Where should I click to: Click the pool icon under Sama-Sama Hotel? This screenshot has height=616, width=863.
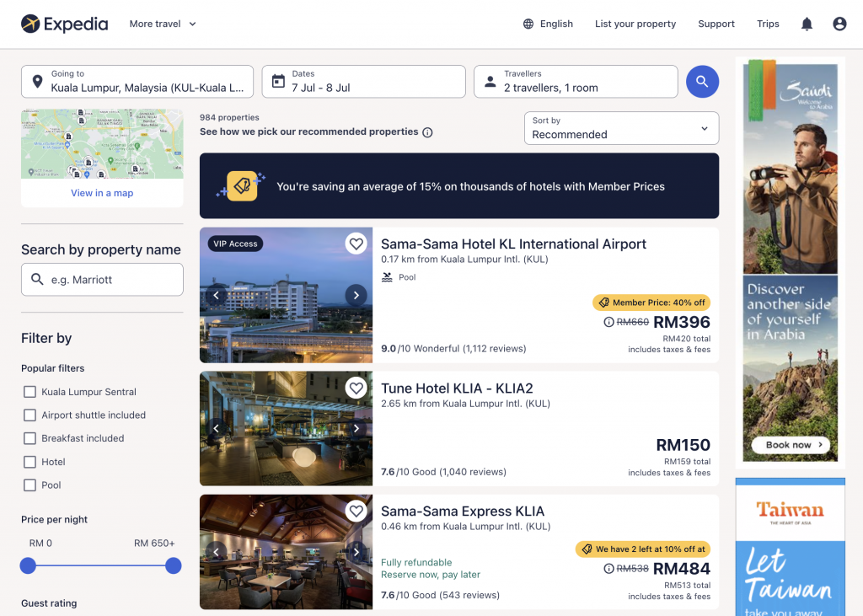point(387,277)
